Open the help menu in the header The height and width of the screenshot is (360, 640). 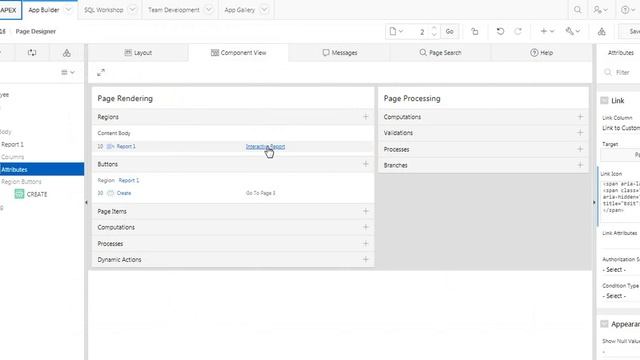tap(628, 10)
